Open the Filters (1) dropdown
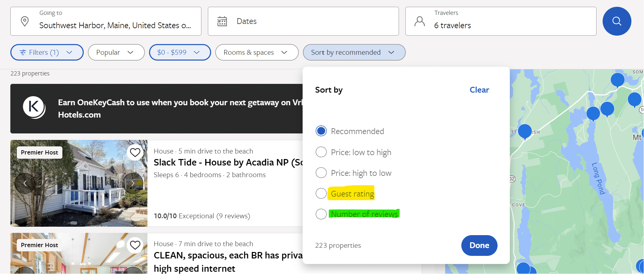 point(47,52)
